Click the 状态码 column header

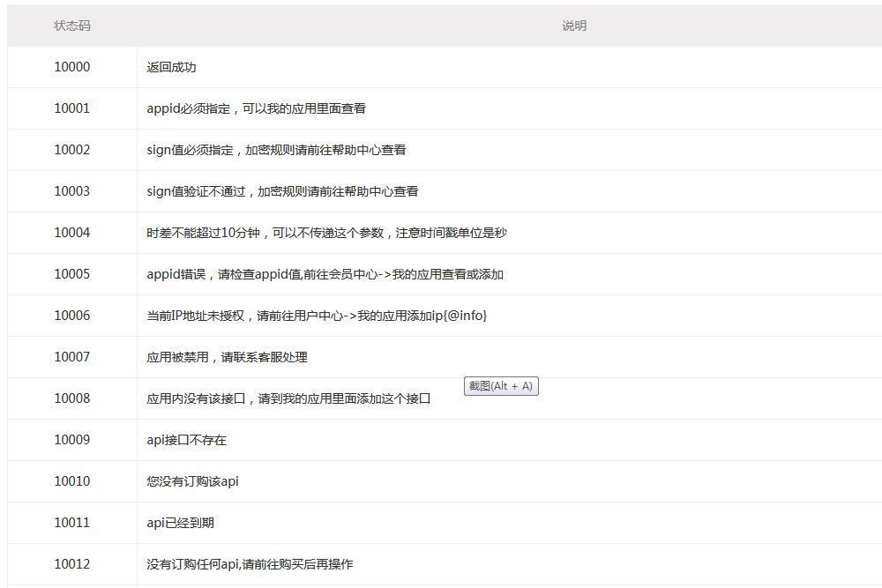pyautogui.click(x=70, y=26)
